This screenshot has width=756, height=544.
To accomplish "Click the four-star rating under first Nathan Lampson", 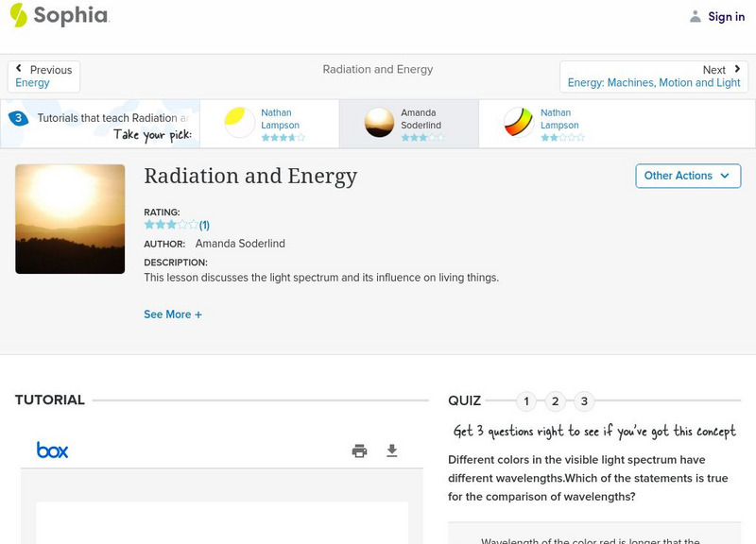I will point(283,138).
